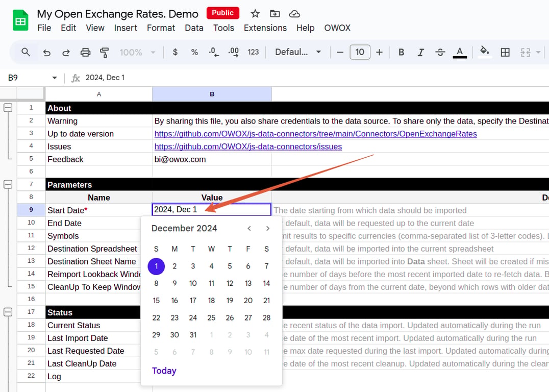Toggle strikethrough formatting
The image size is (549, 392).
click(440, 52)
